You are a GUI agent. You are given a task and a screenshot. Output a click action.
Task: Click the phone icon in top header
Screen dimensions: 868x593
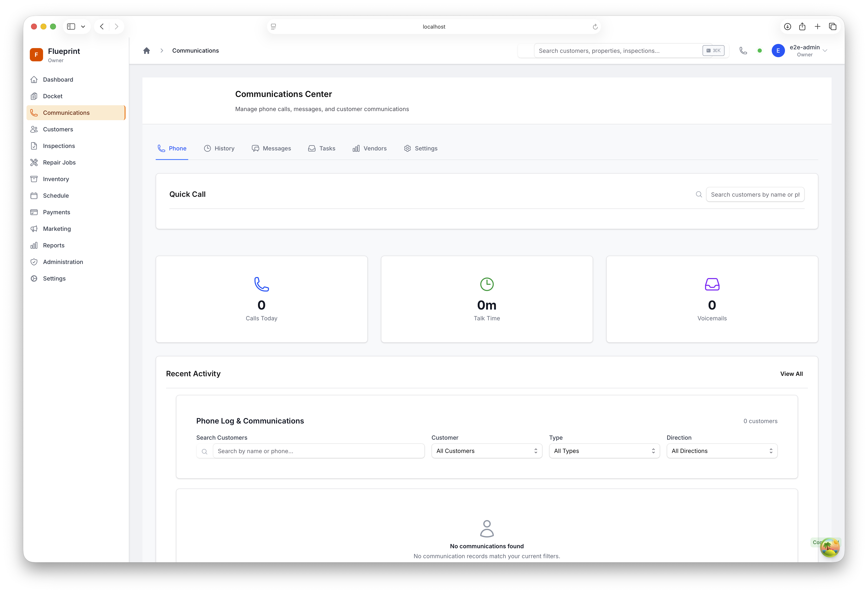point(743,50)
